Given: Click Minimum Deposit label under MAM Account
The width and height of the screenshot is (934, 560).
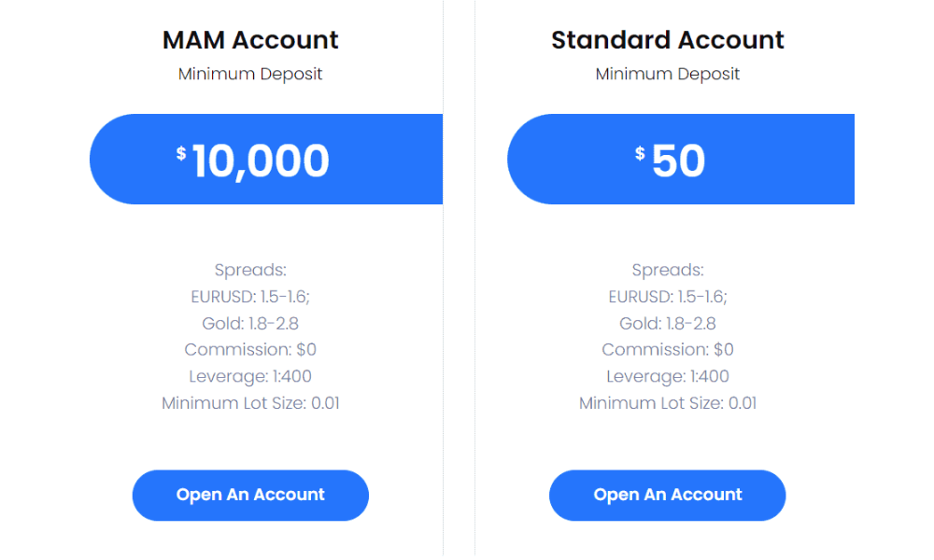Looking at the screenshot, I should (250, 74).
